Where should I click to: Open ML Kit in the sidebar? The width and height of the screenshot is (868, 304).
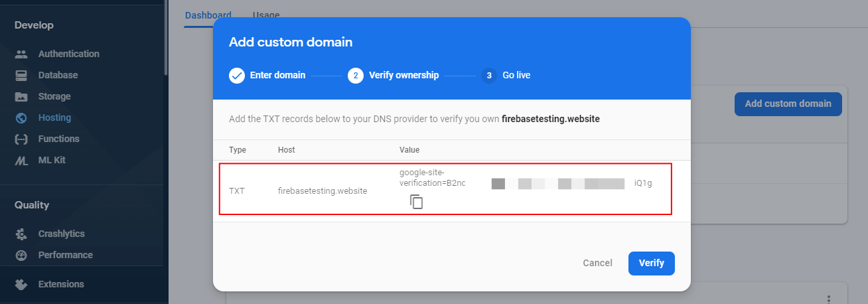(52, 160)
